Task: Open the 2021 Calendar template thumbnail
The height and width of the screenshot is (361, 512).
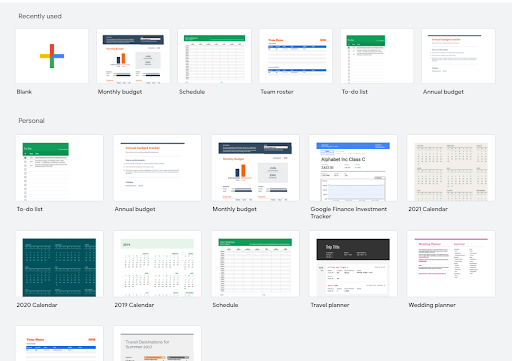Action: coord(451,168)
